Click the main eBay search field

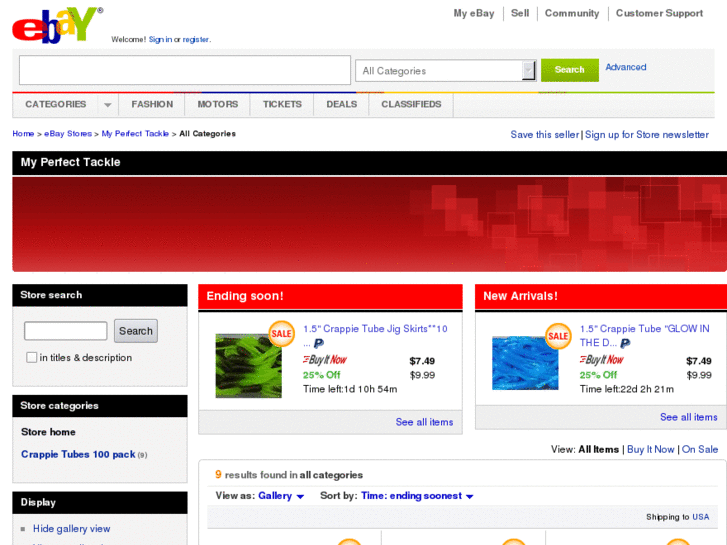[185, 70]
